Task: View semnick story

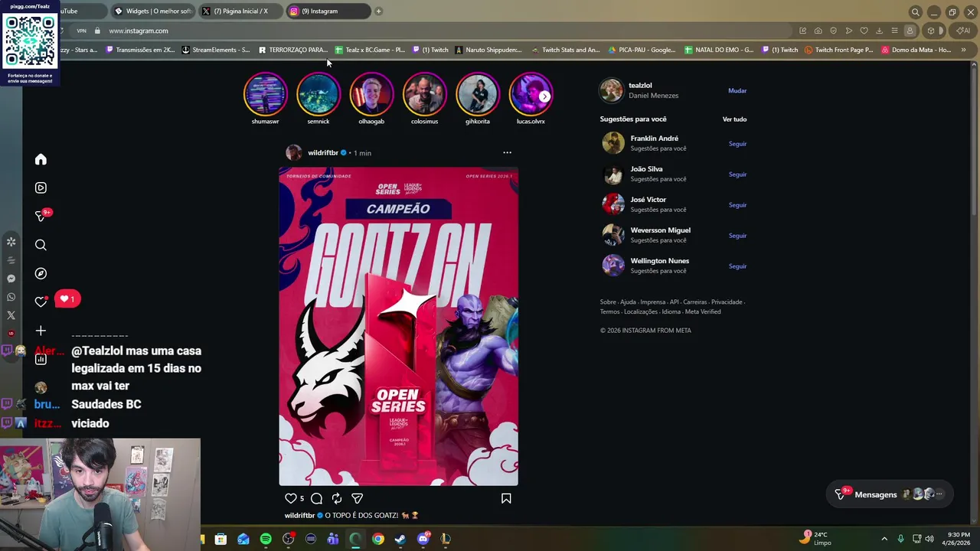Action: tap(318, 99)
